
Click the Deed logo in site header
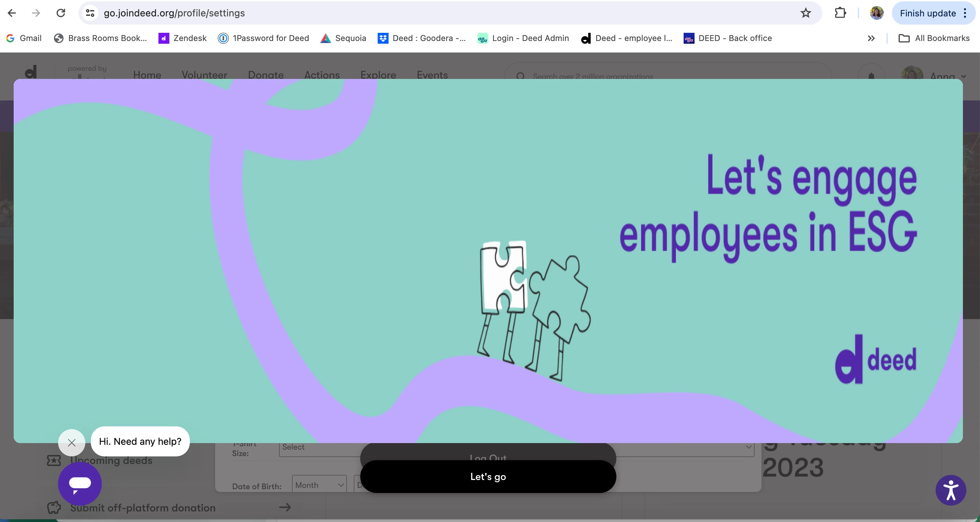click(31, 72)
